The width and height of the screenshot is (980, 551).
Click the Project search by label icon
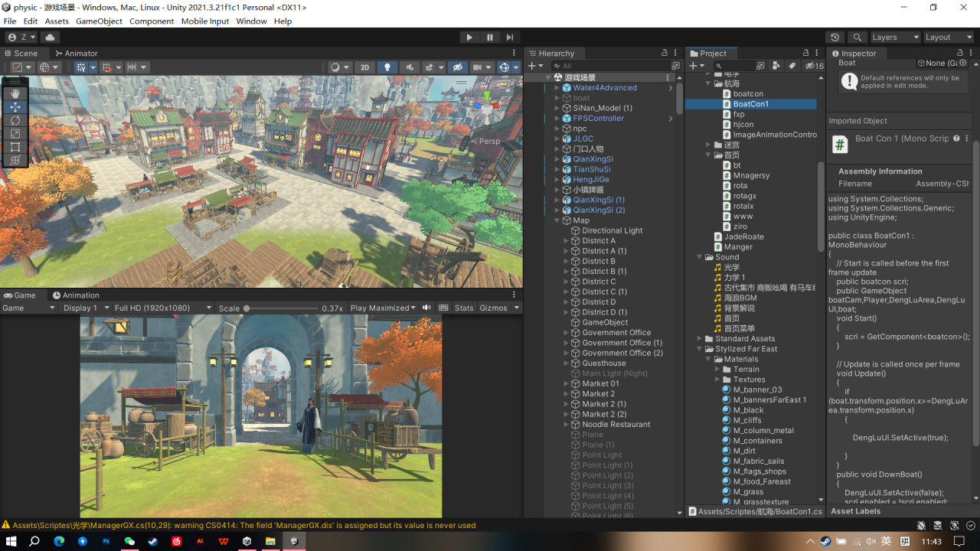[792, 66]
